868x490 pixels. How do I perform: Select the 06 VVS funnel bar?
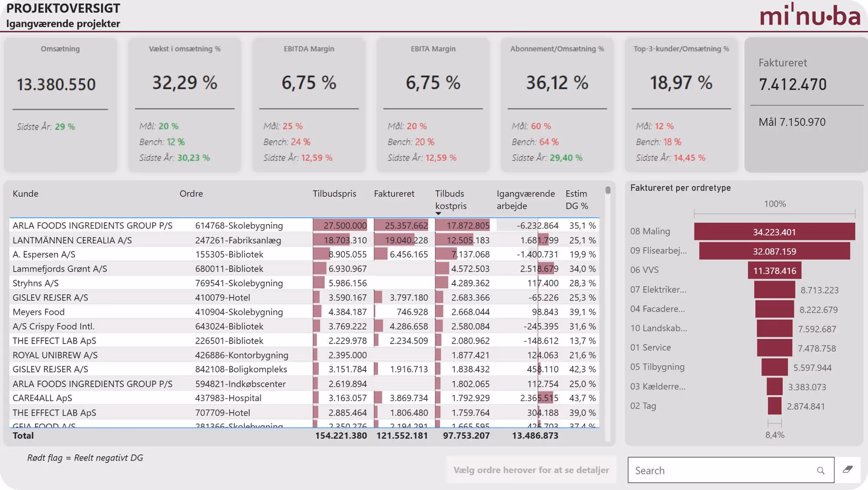(x=774, y=271)
